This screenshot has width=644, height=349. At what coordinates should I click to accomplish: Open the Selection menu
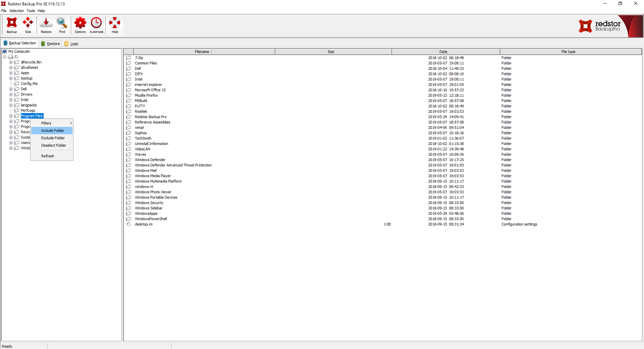point(16,11)
